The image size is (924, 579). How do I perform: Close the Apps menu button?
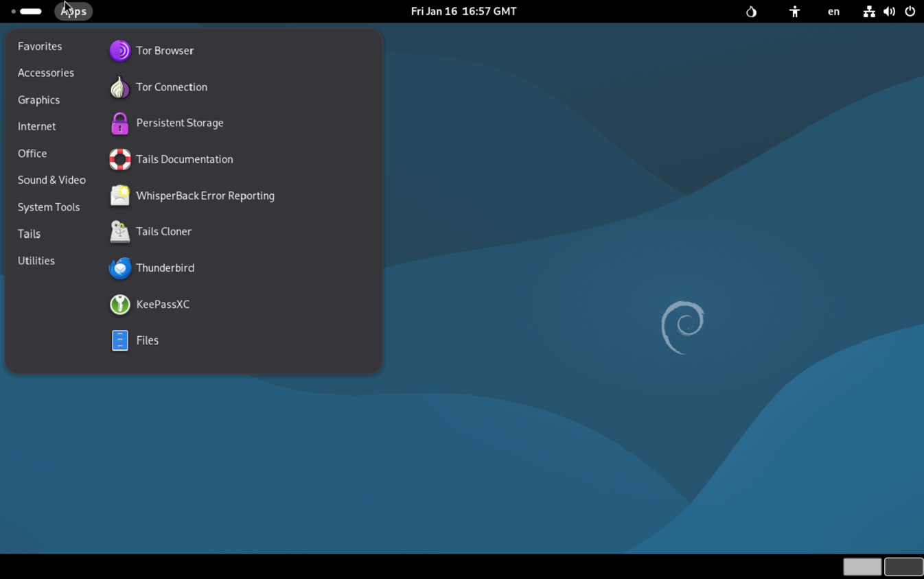point(73,12)
